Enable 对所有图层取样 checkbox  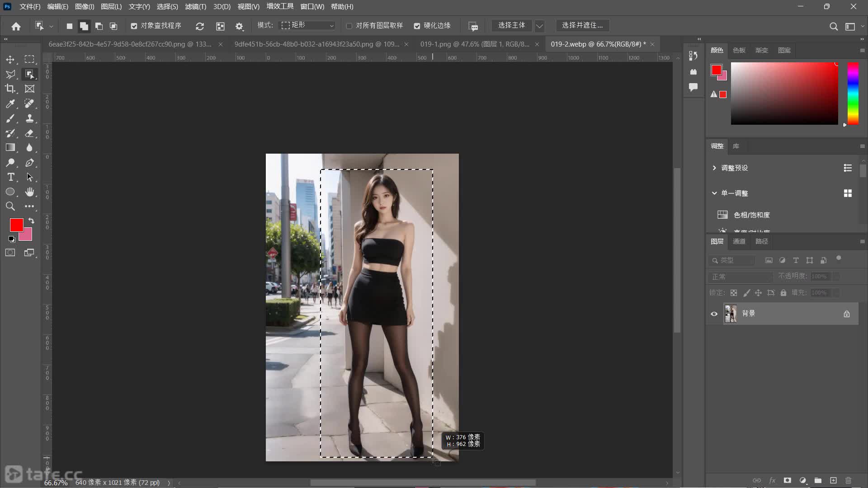[x=349, y=26]
